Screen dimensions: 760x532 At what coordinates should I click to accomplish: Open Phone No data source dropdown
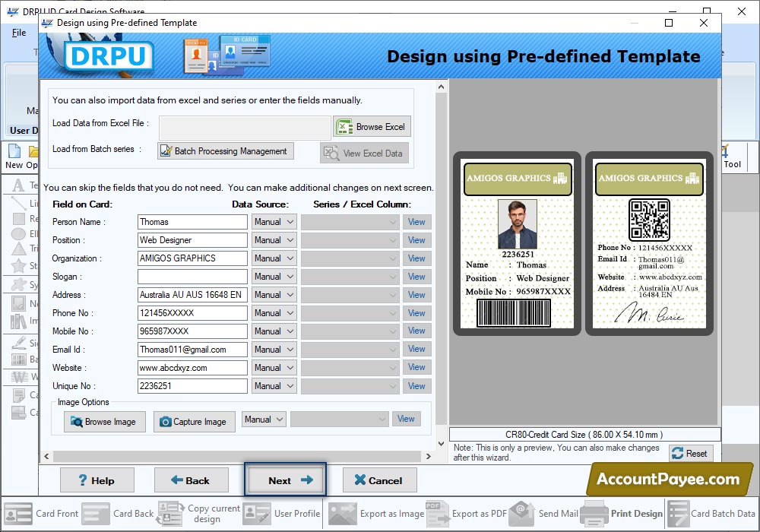(274, 313)
